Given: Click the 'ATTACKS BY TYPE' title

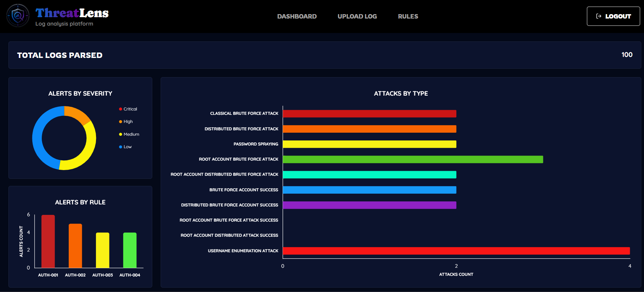Looking at the screenshot, I should (401, 94).
